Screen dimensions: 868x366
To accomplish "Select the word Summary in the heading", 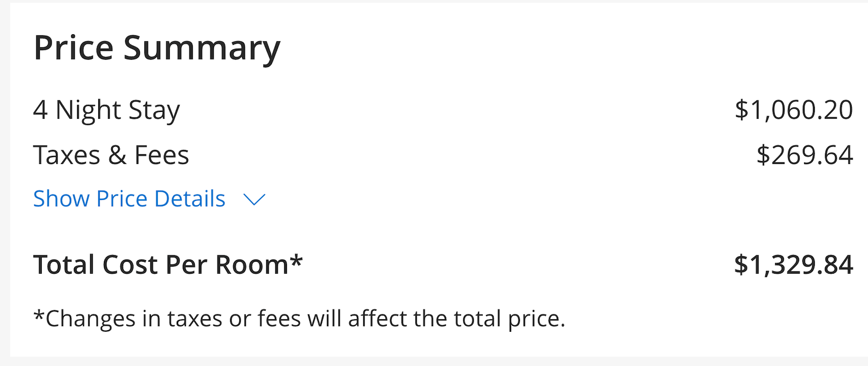I will [202, 48].
